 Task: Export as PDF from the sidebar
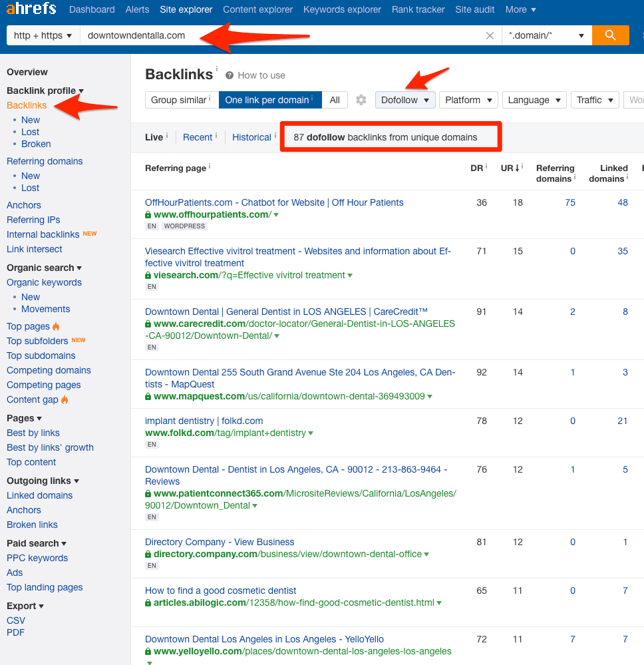pos(16,633)
